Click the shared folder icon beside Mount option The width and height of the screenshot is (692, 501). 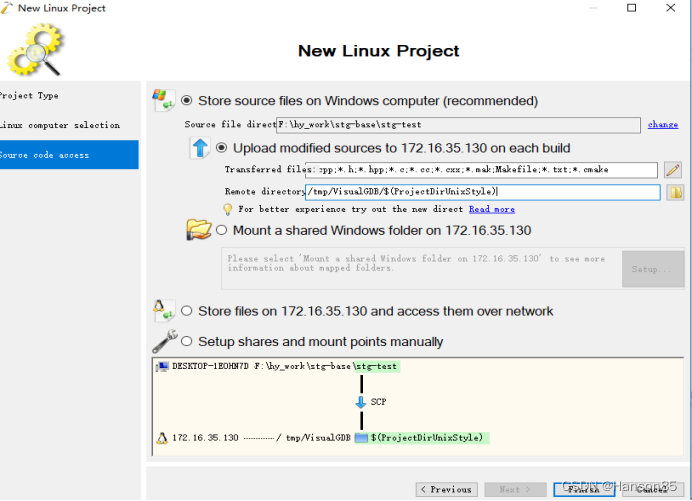tap(199, 230)
